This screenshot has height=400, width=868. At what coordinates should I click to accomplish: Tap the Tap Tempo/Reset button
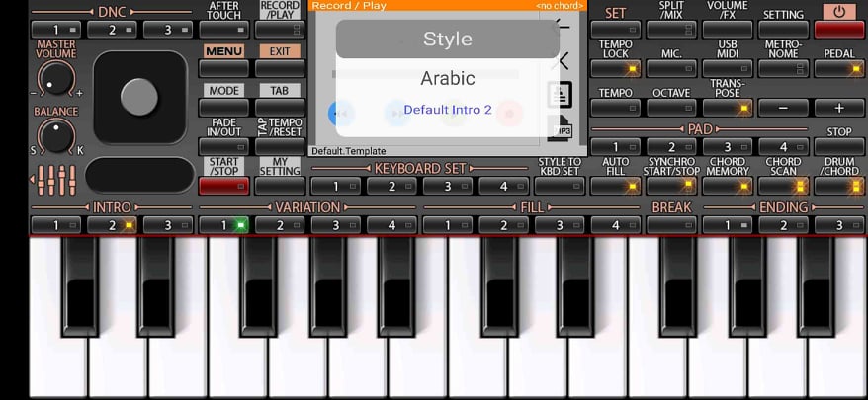click(280, 146)
